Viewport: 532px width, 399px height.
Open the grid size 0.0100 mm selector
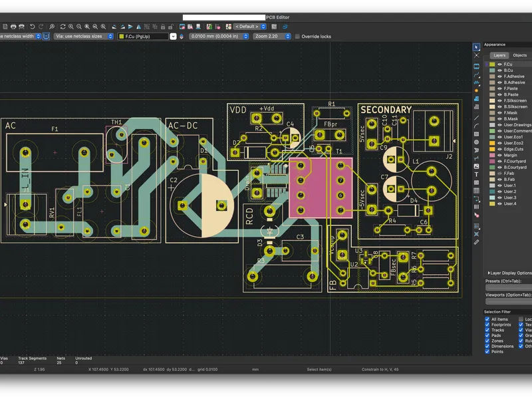[219, 37]
